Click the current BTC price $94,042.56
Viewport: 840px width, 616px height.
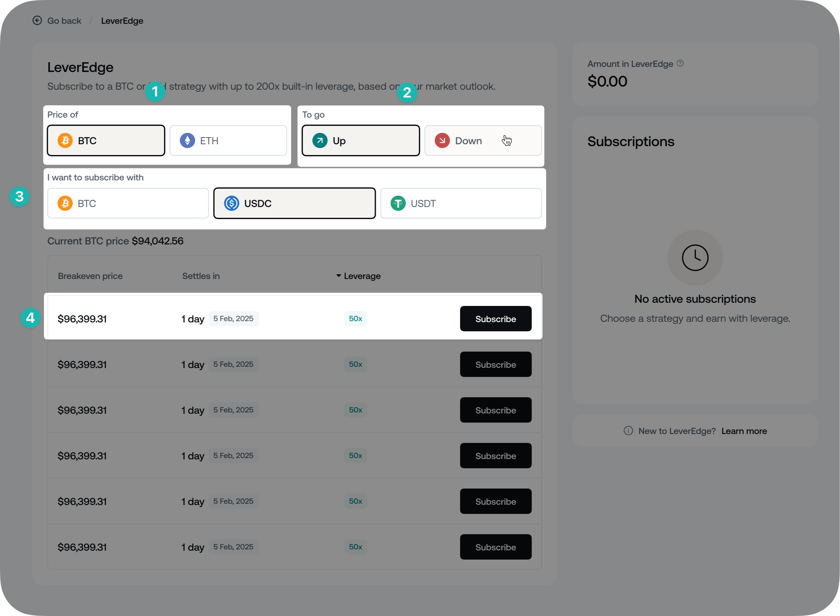(158, 241)
